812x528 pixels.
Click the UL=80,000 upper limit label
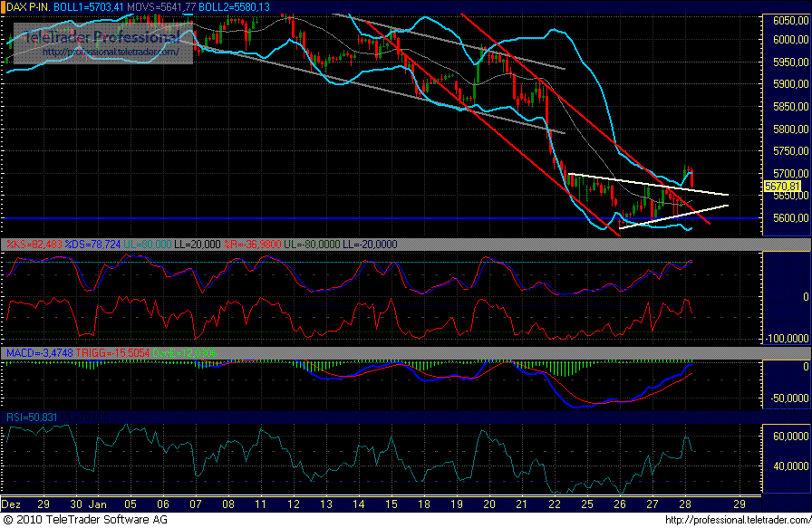click(x=148, y=245)
